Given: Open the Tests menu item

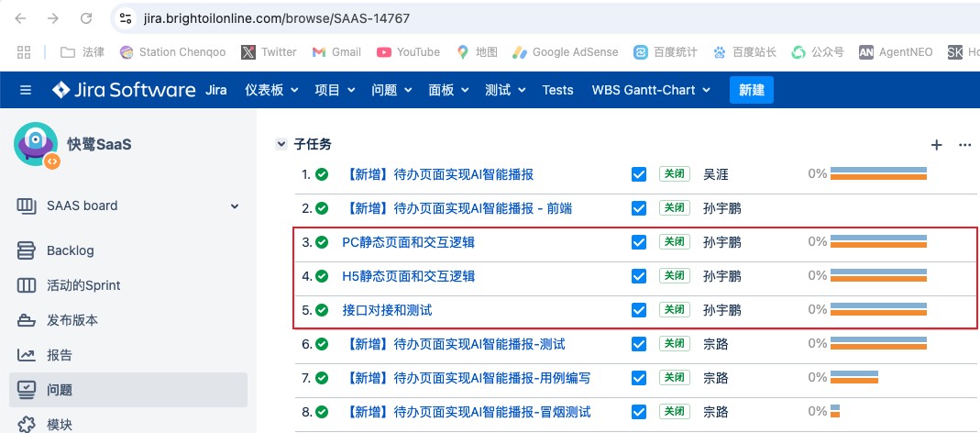Looking at the screenshot, I should 557,90.
